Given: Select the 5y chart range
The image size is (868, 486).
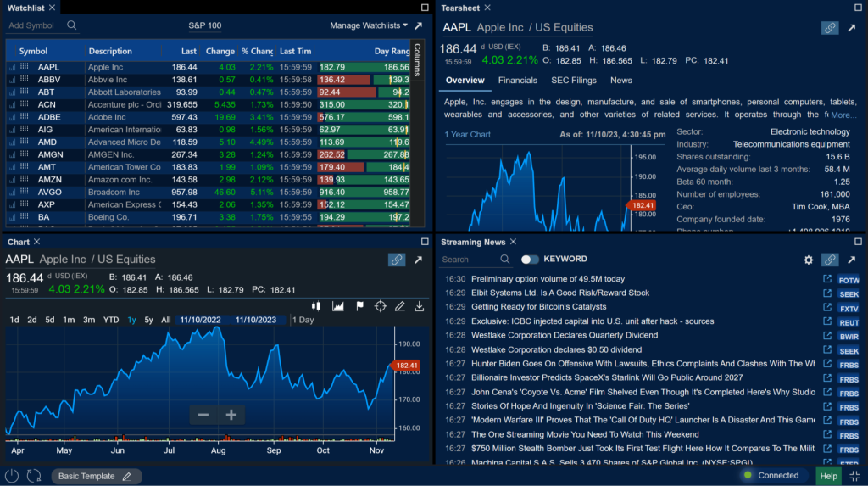Looking at the screenshot, I should pyautogui.click(x=148, y=320).
